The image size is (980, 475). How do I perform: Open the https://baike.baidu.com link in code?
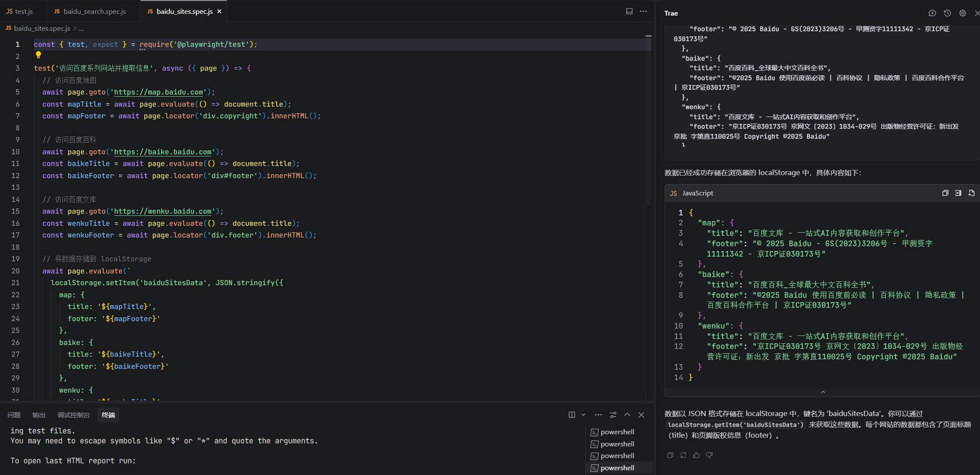click(163, 152)
